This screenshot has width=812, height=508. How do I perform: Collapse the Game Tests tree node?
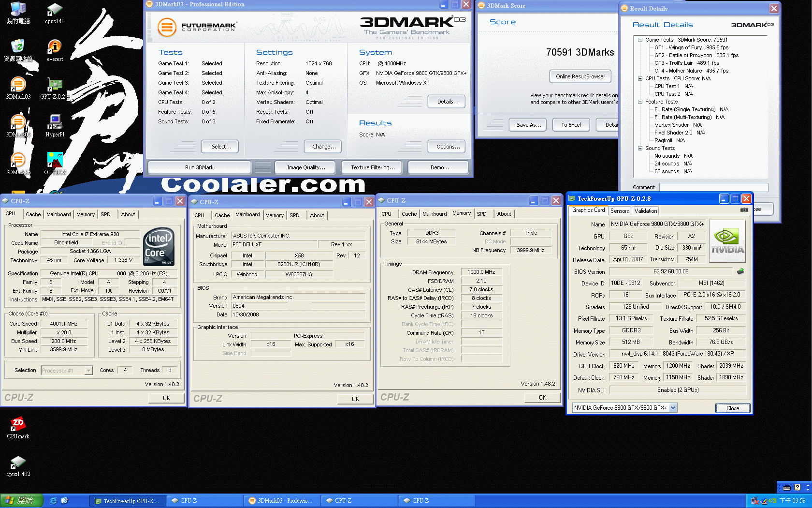(x=640, y=40)
